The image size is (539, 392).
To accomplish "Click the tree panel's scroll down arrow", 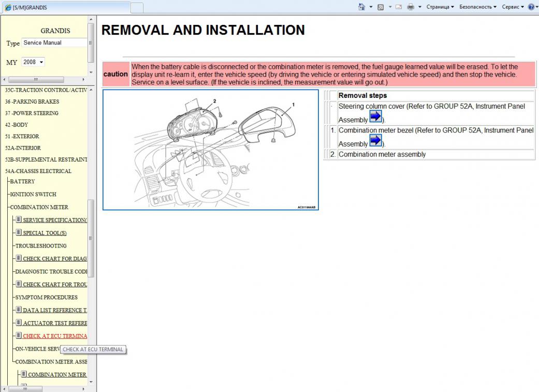I will (x=91, y=382).
